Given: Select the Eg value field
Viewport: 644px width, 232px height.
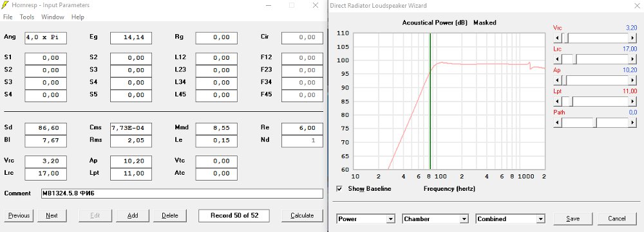Looking at the screenshot, I should [x=131, y=38].
